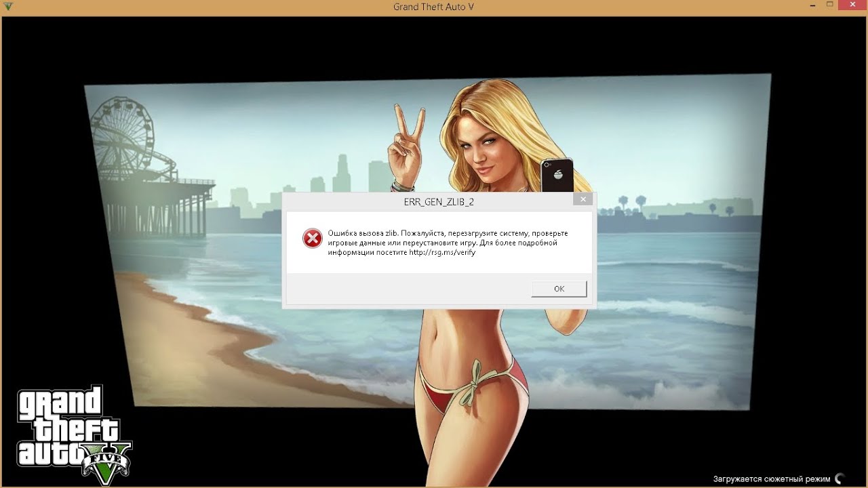Close the Grand Theft Auto V window
This screenshot has width=868, height=488.
852,5
